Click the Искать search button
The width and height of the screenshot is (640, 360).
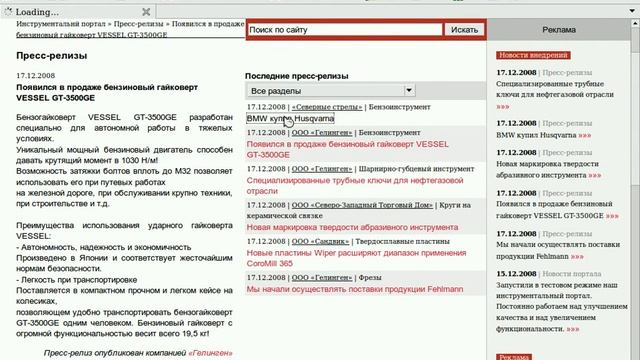[464, 29]
